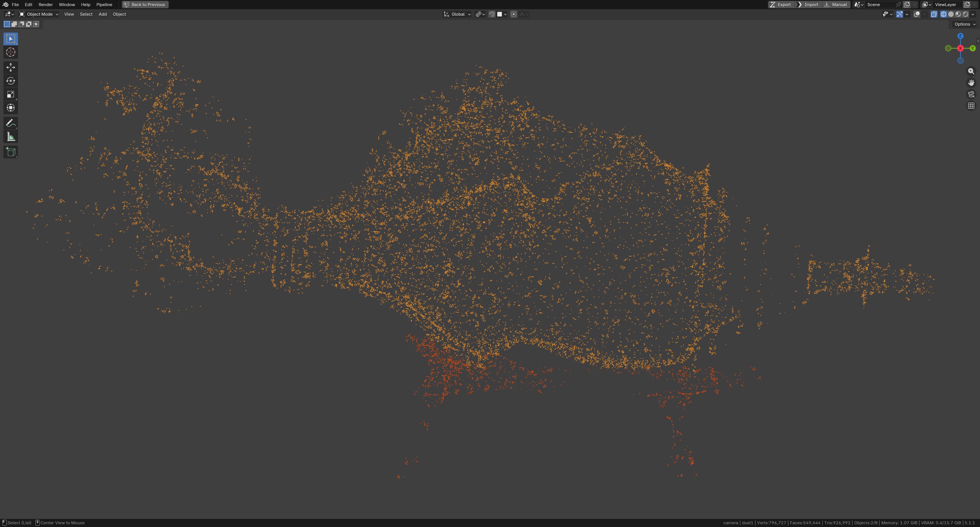
Task: Click the Z axis on the navigation gizmo
Action: 960,36
